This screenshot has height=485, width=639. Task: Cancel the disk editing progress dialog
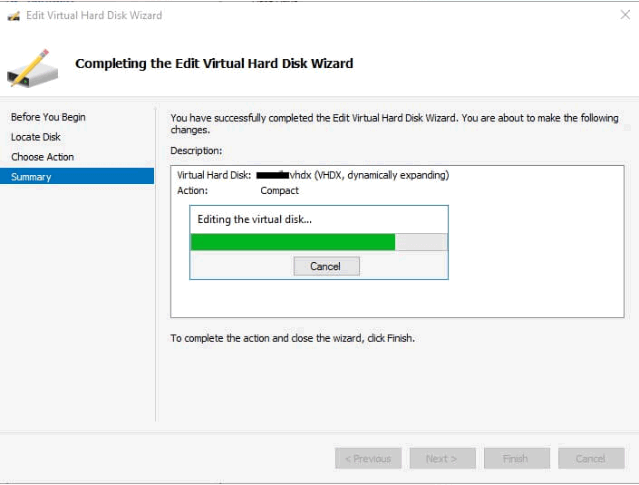(x=326, y=266)
